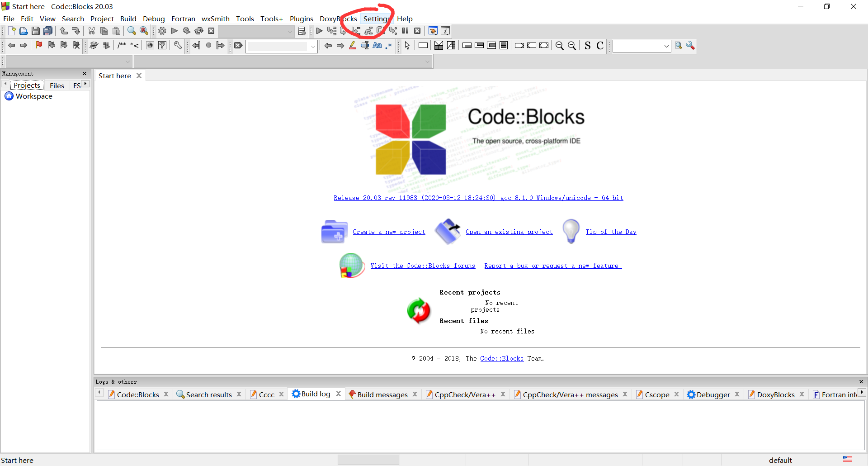Zoom in on the Nassi-Shneiderman diagram
Image resolution: width=868 pixels, height=466 pixels.
(x=560, y=45)
